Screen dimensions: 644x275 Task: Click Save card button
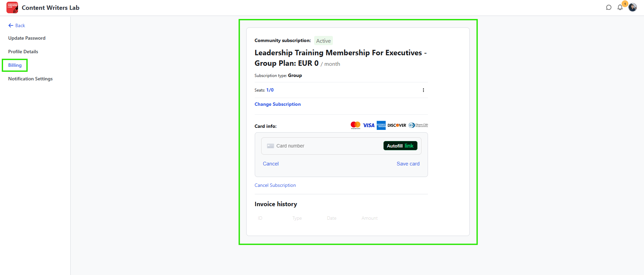(408, 164)
